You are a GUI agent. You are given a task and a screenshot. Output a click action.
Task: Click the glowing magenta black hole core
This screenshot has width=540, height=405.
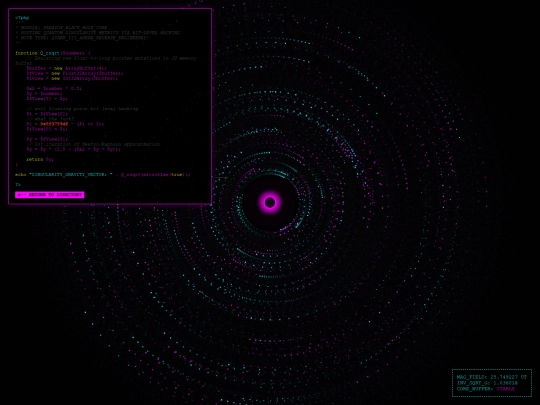[x=270, y=202]
